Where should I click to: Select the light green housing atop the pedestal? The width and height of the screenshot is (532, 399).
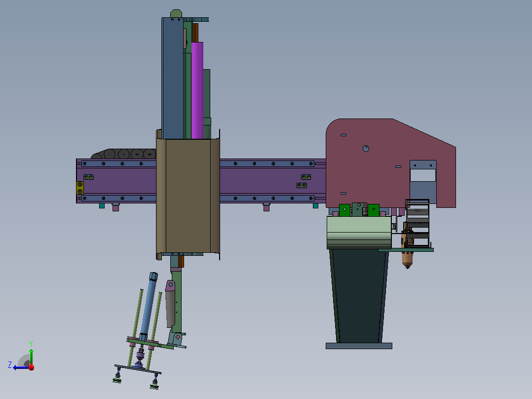coord(359,233)
